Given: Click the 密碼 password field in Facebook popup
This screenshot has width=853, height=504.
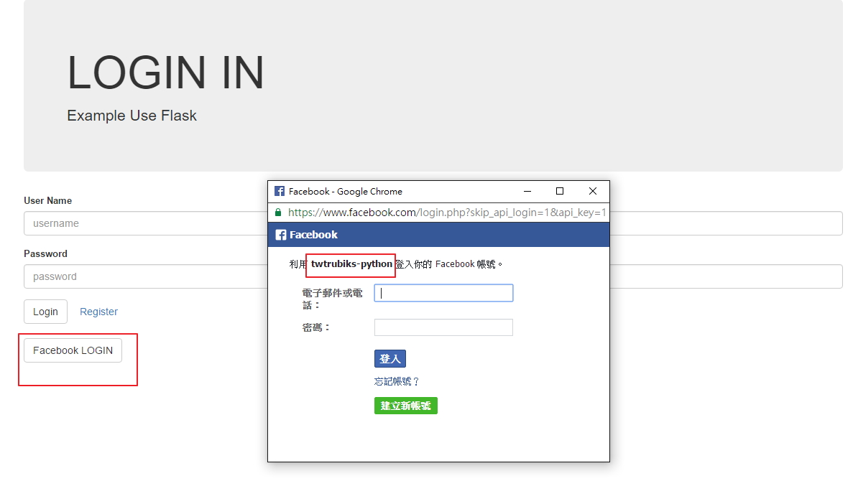Looking at the screenshot, I should tap(444, 327).
